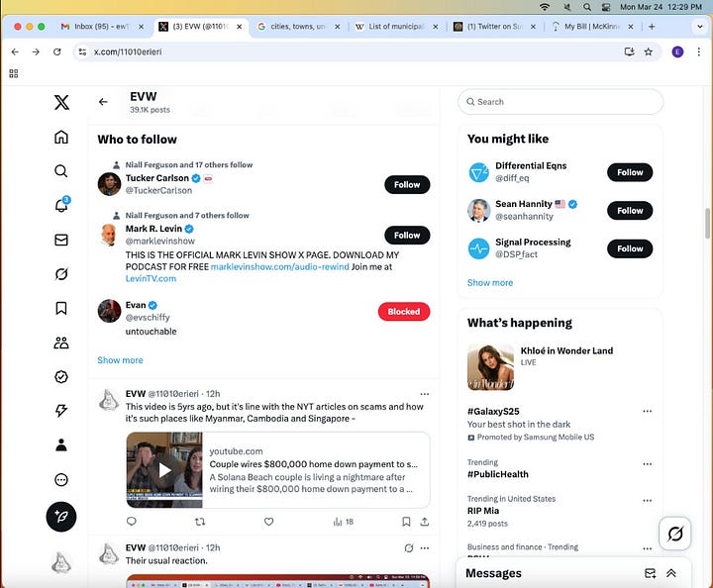Open more options for RIP Mia trend

click(647, 500)
